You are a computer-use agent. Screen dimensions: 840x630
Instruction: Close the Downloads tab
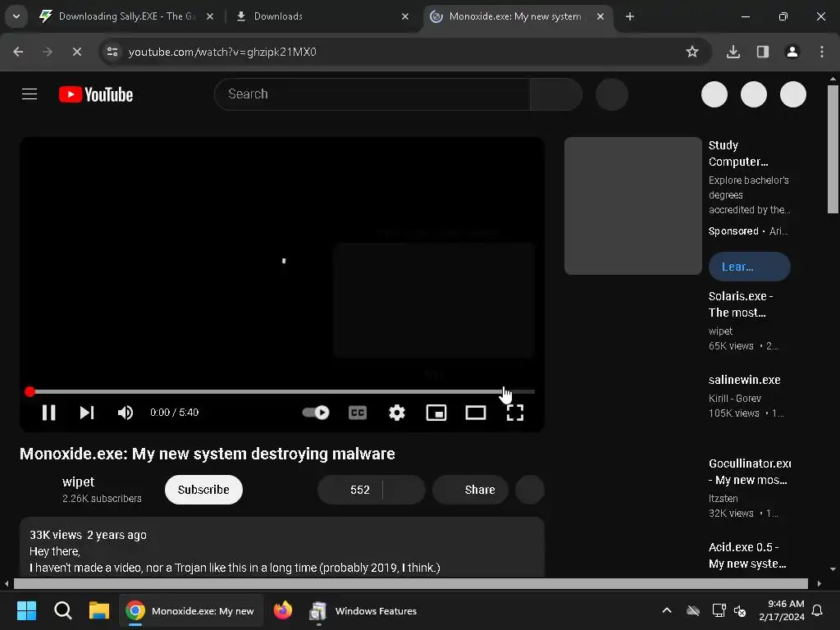[405, 16]
